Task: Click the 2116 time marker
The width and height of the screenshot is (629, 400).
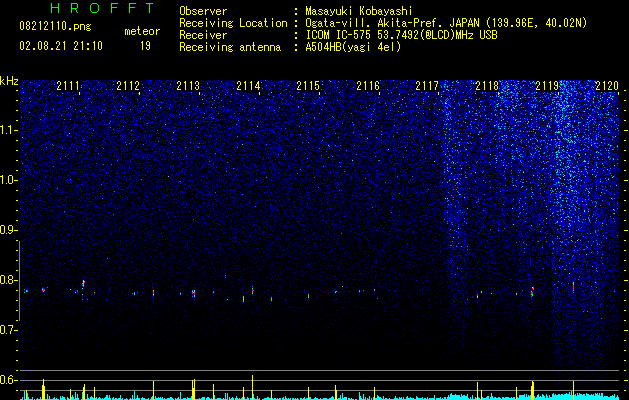Action: [368, 86]
